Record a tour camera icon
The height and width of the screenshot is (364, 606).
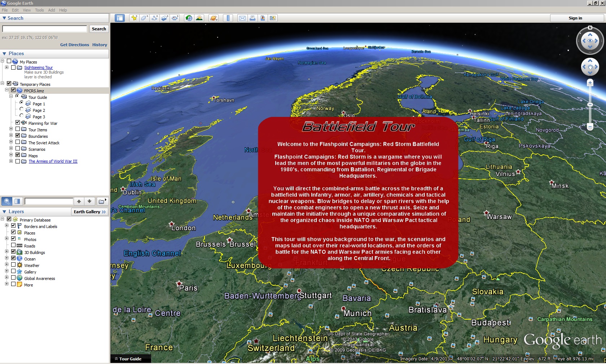point(175,18)
